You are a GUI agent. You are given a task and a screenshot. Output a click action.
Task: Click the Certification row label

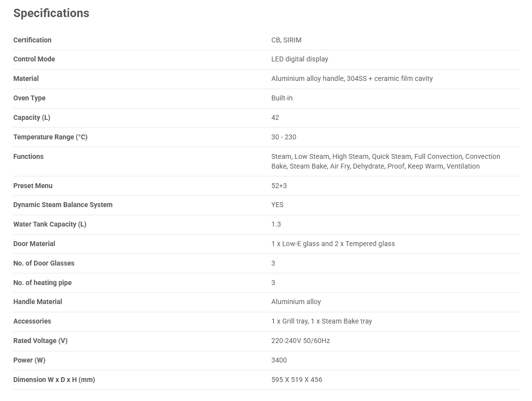tap(32, 40)
